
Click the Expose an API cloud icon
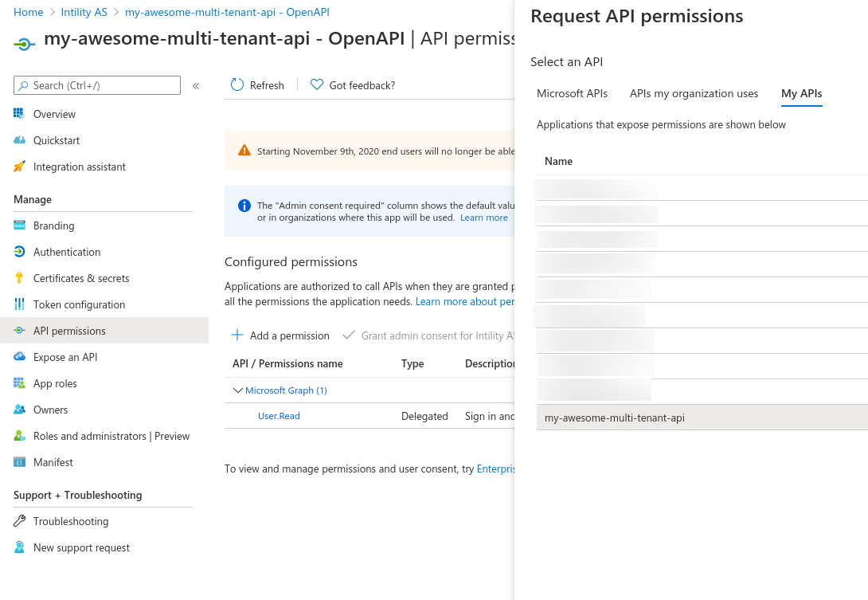[x=19, y=357]
